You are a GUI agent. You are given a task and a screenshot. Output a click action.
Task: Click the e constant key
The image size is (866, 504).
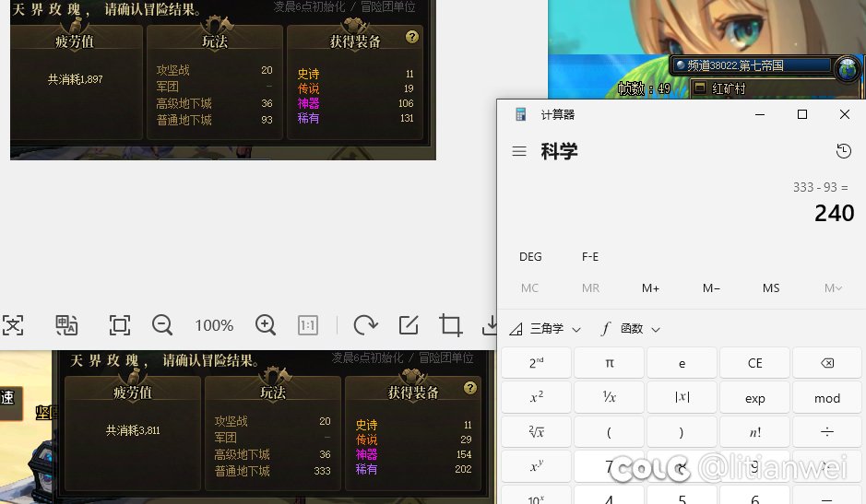tap(682, 363)
